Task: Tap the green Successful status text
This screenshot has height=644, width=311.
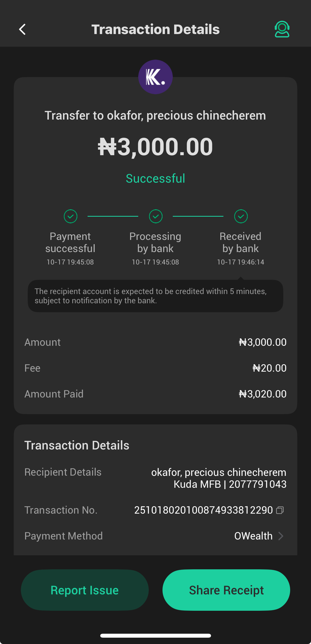Action: pos(155,178)
